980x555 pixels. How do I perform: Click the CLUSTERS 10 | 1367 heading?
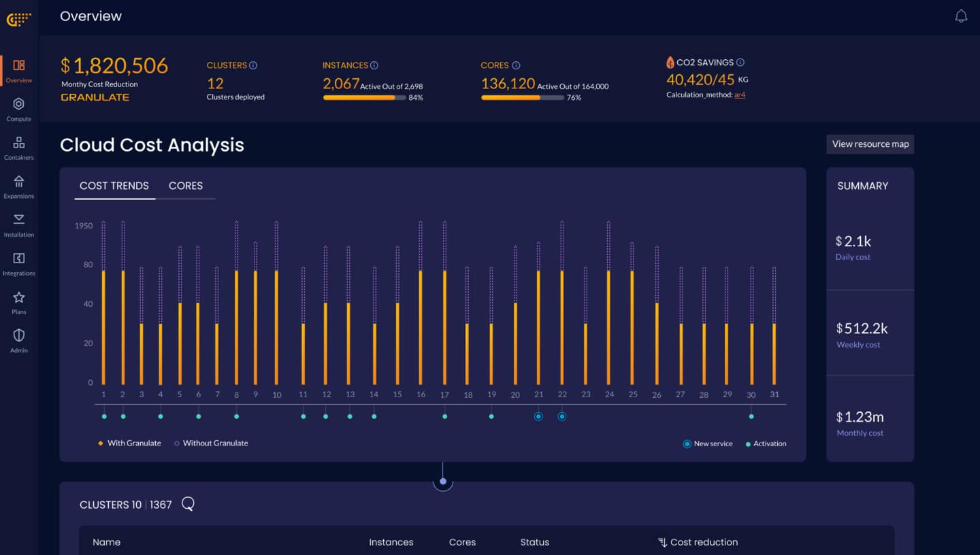126,505
